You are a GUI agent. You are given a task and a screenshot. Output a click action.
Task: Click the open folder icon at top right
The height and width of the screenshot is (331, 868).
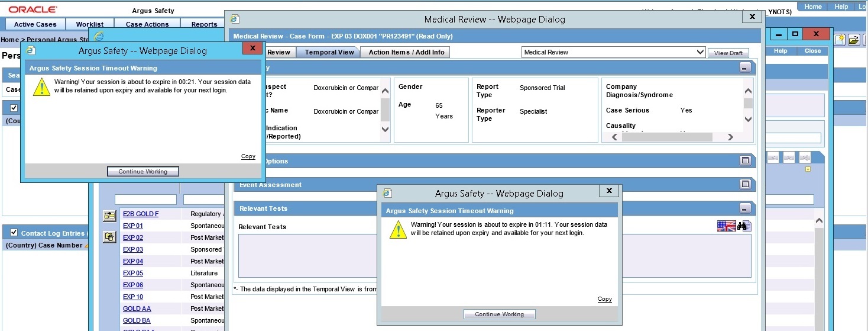(854, 40)
